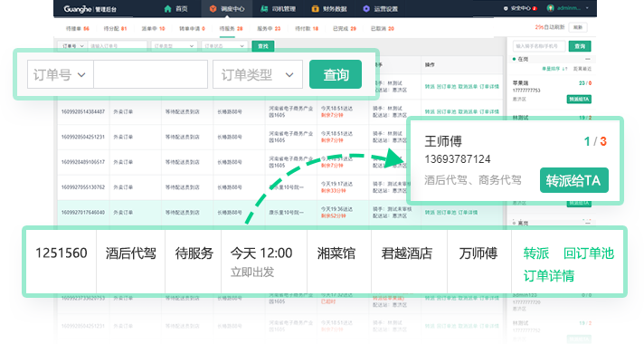Click the admin user avatar icon
This screenshot has height=344, width=644.
coord(550,8)
